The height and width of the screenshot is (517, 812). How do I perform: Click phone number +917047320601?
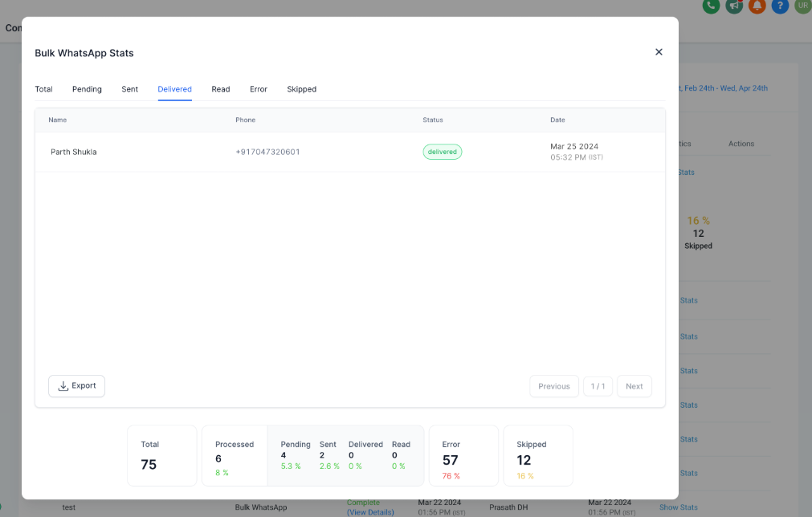267,152
